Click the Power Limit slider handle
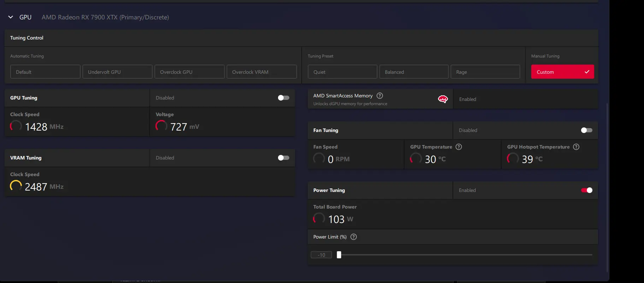The width and height of the screenshot is (644, 283). (339, 255)
